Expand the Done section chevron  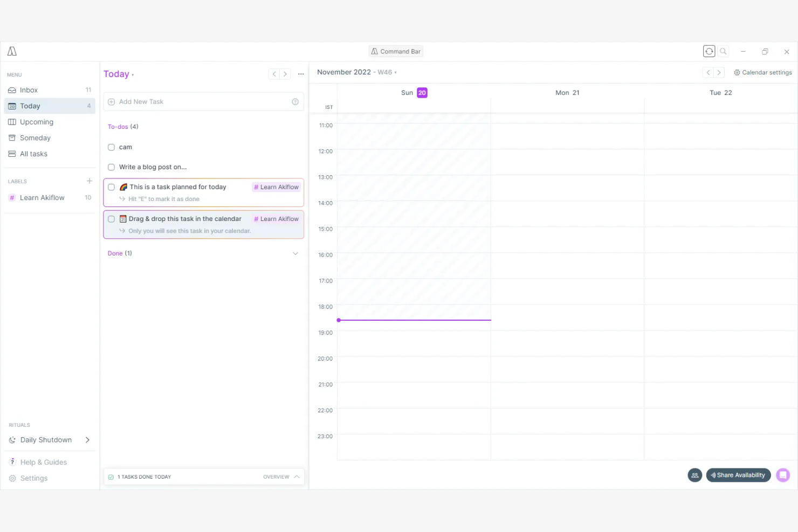click(295, 253)
